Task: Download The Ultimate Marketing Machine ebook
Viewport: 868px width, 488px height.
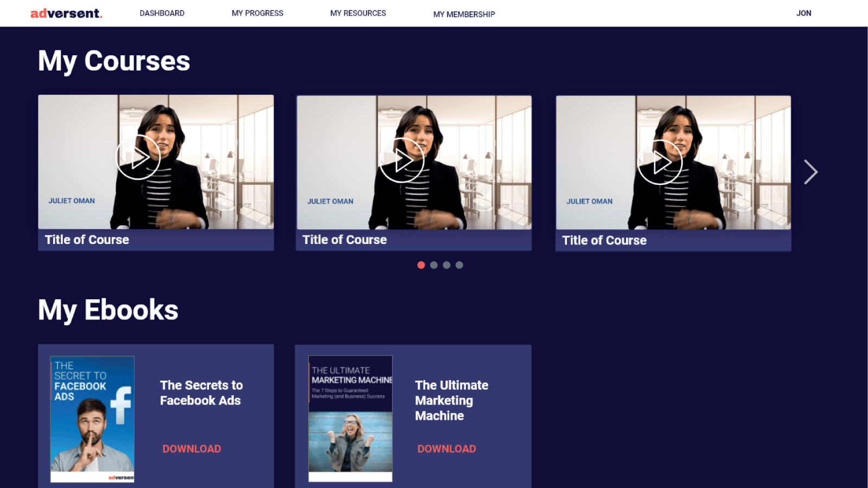Action: point(446,448)
